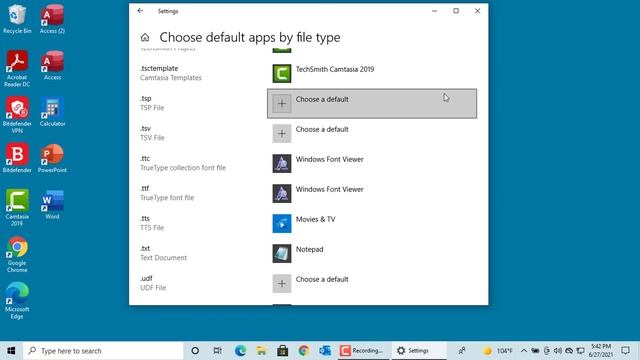Click plus icon in the .tsp row
This screenshot has height=360, width=640.
[282, 104]
